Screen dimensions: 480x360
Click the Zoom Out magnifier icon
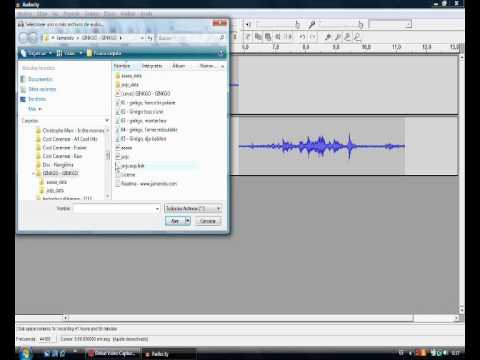pyautogui.click(x=338, y=37)
